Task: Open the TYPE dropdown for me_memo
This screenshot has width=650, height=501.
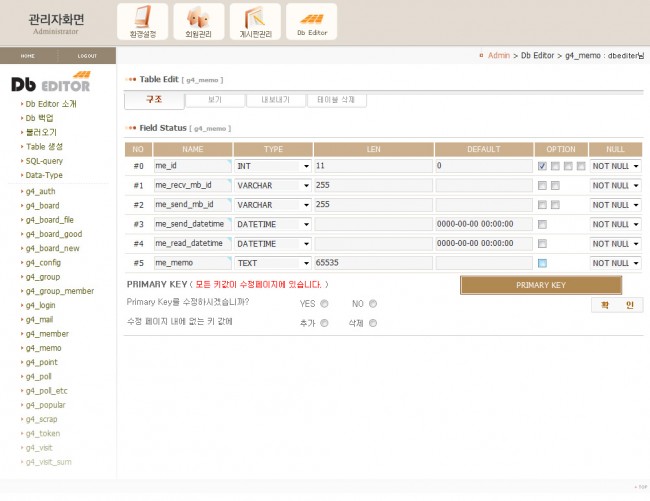Action: pyautogui.click(x=273, y=261)
